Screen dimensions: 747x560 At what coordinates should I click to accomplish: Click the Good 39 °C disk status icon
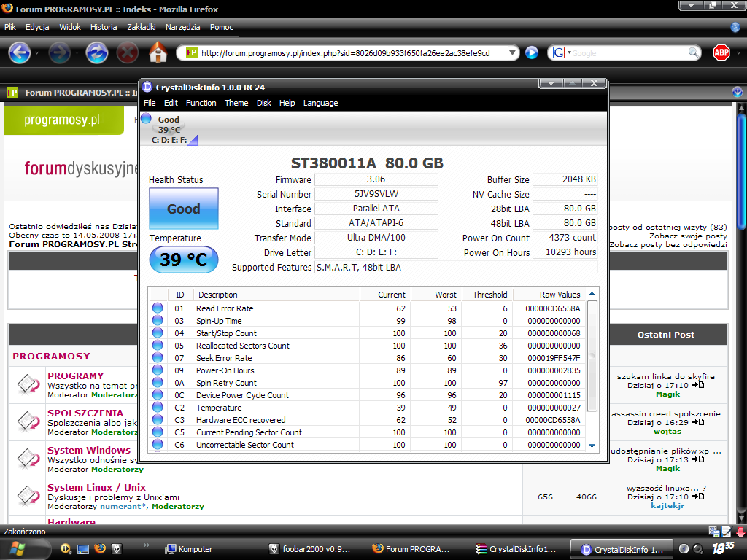[x=169, y=128]
